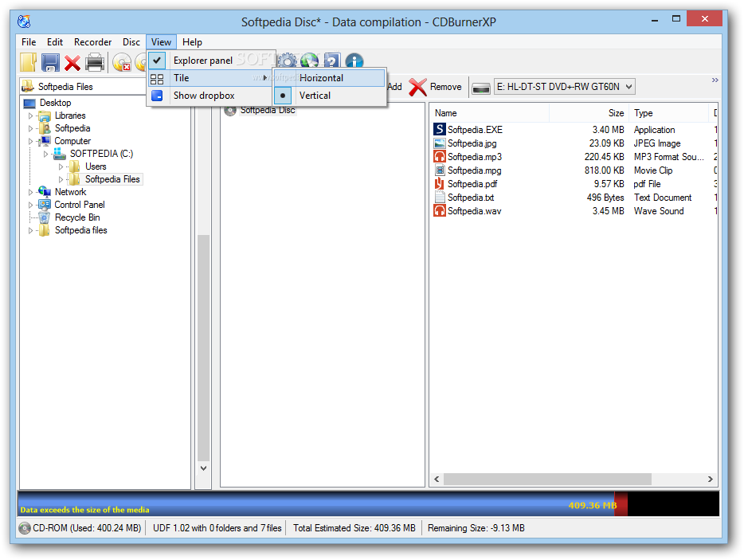Click the Remaining Size: -9.13 MB status
744x560 pixels.
pyautogui.click(x=476, y=527)
